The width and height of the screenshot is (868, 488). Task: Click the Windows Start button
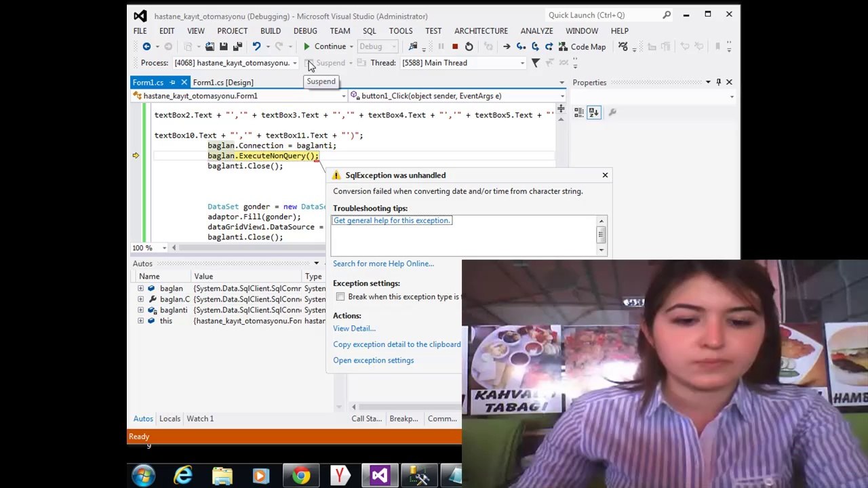[x=144, y=476]
